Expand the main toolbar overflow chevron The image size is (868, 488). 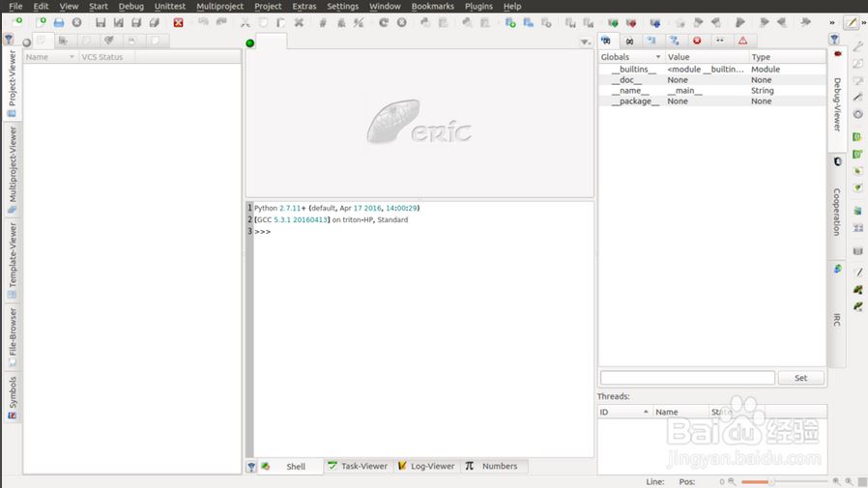click(832, 22)
